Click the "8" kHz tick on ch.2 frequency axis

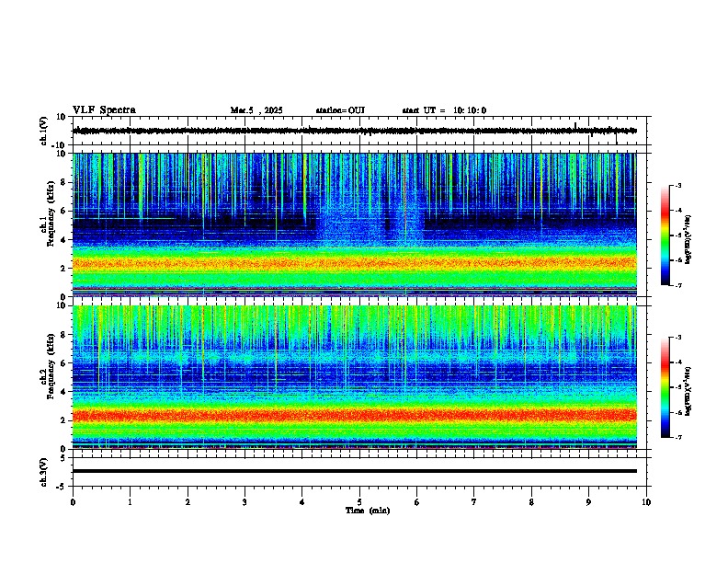pyautogui.click(x=64, y=335)
